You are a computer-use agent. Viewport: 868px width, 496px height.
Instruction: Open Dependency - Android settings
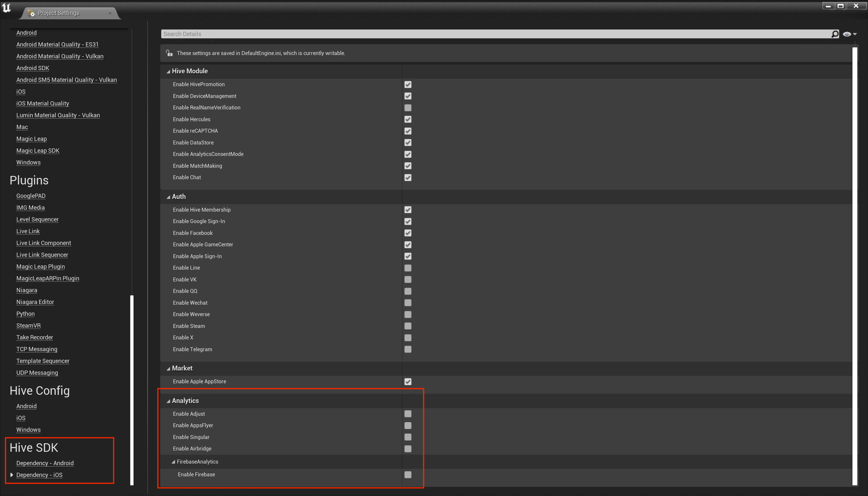[45, 463]
